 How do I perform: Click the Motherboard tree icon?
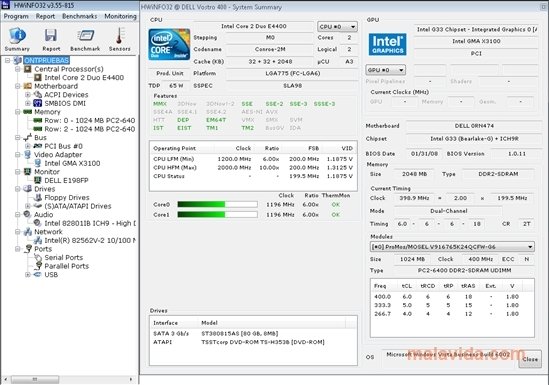[28, 86]
